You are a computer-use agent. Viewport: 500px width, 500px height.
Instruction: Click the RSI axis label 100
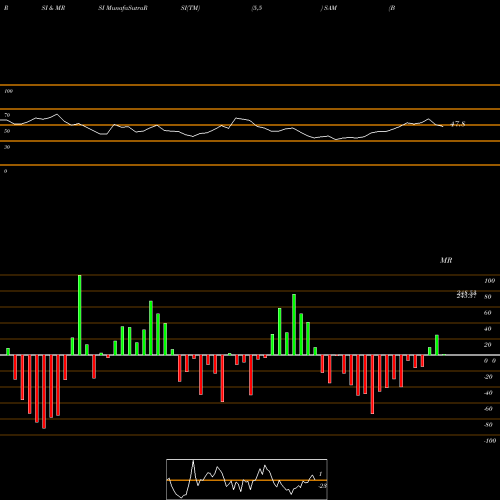tap(8, 91)
